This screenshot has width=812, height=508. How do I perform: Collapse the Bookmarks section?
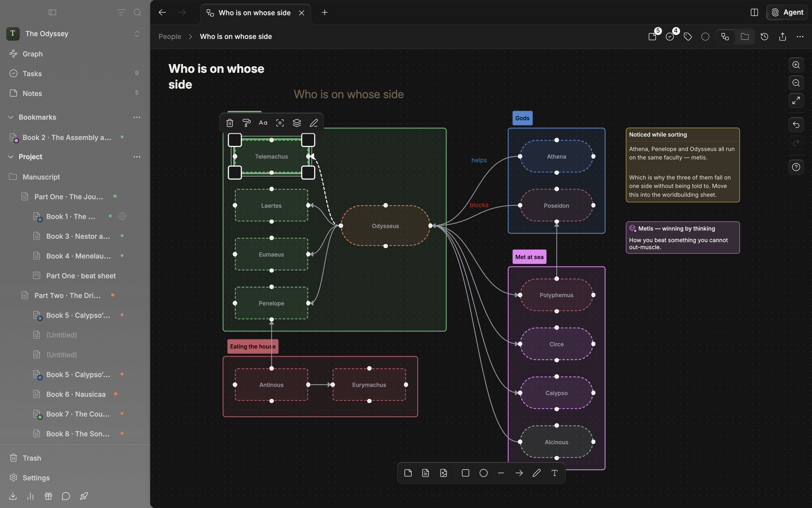[11, 117]
